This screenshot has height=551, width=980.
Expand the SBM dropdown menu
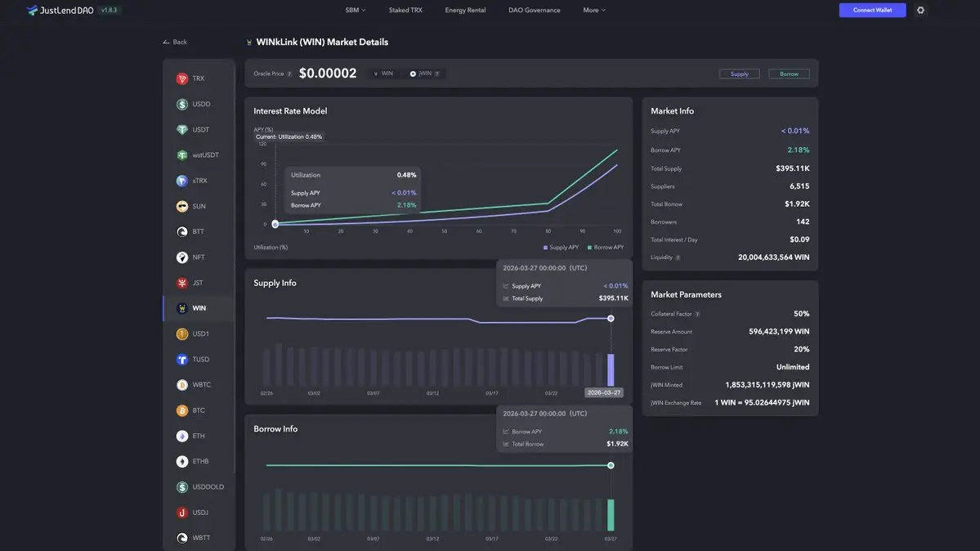coord(356,11)
